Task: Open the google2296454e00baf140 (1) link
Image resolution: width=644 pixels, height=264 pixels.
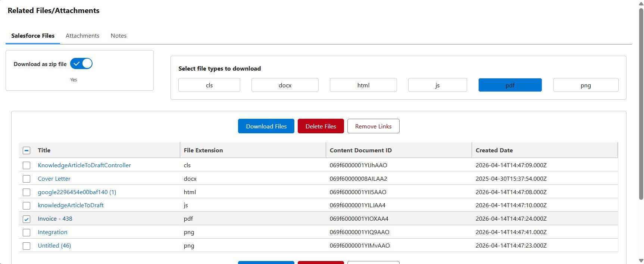Action: click(x=77, y=192)
